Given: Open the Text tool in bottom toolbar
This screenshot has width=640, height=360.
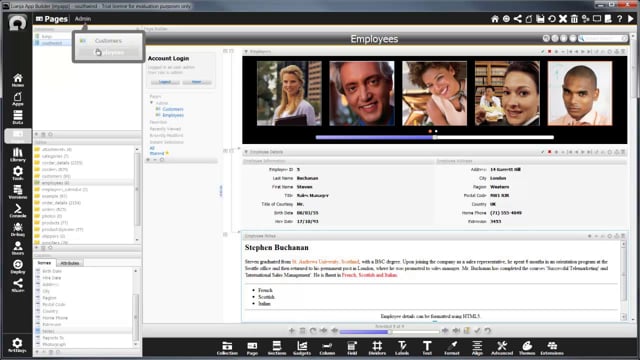Looking at the screenshot, I should pos(427,348).
